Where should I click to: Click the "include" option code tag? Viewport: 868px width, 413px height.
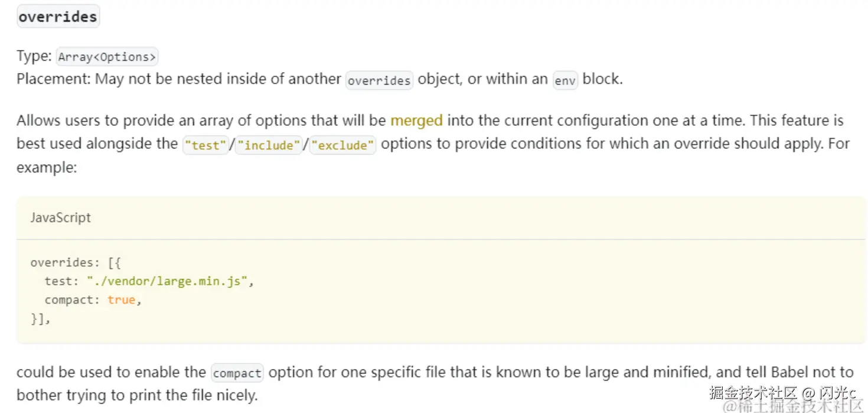269,145
